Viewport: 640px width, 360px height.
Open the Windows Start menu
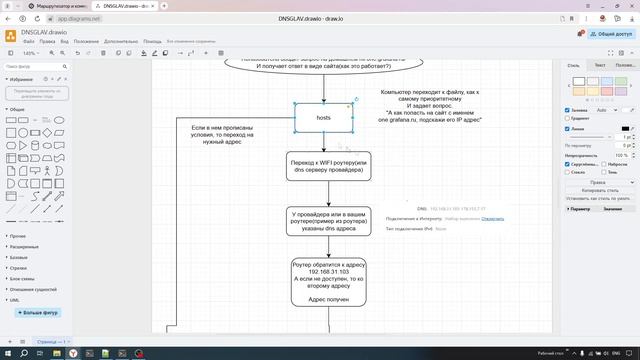pos(8,353)
